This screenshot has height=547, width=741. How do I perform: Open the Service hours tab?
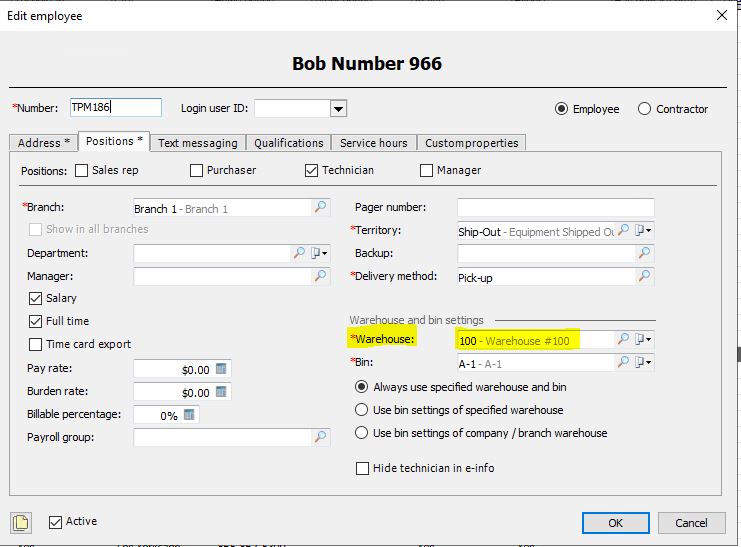[x=374, y=143]
